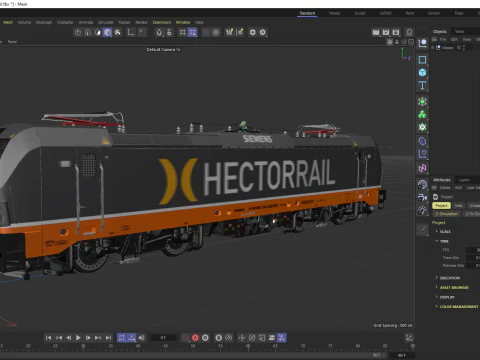Viewport: 480px width, 360px height.
Task: Add a Cube primitive from side palette
Action: (x=422, y=72)
